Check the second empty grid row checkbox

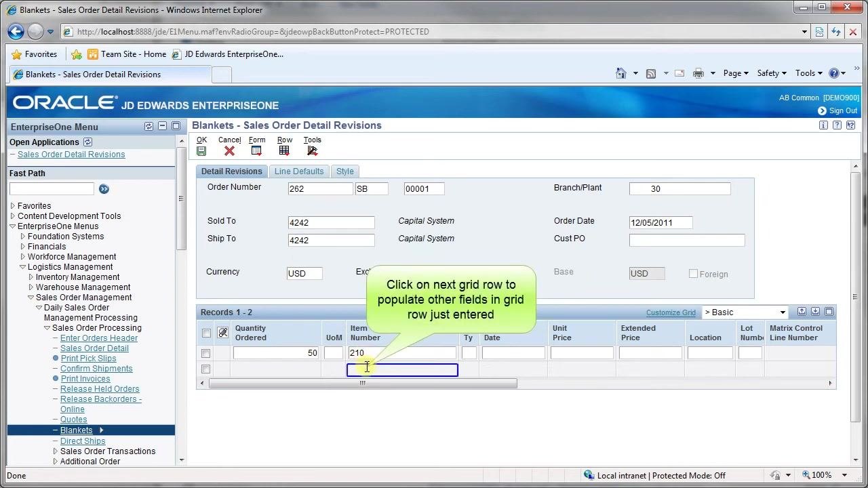tap(205, 369)
